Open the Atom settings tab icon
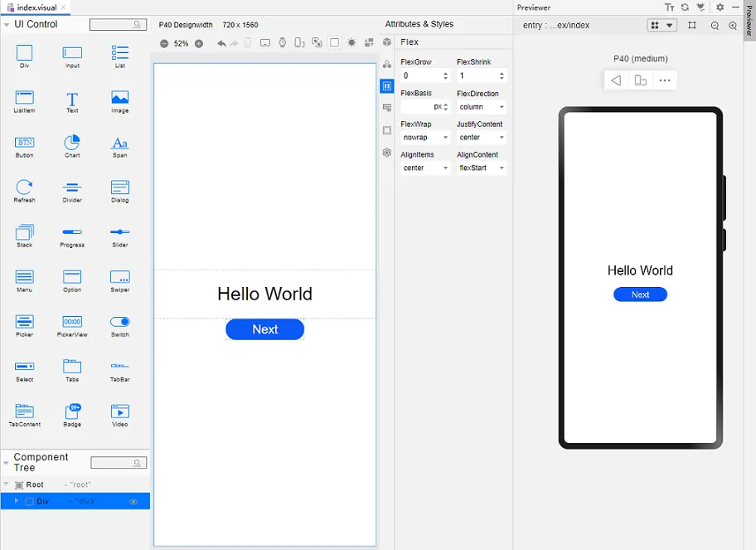The image size is (756, 550). [x=386, y=153]
